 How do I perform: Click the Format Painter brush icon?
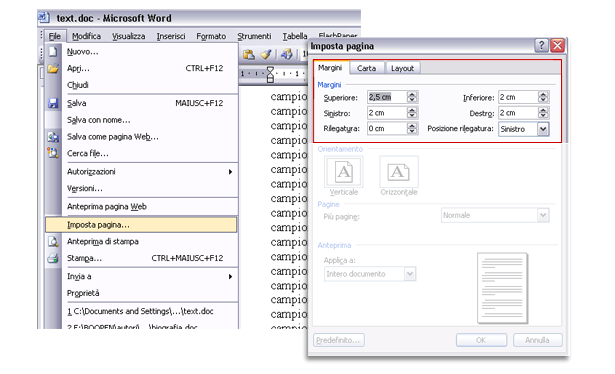(266, 54)
